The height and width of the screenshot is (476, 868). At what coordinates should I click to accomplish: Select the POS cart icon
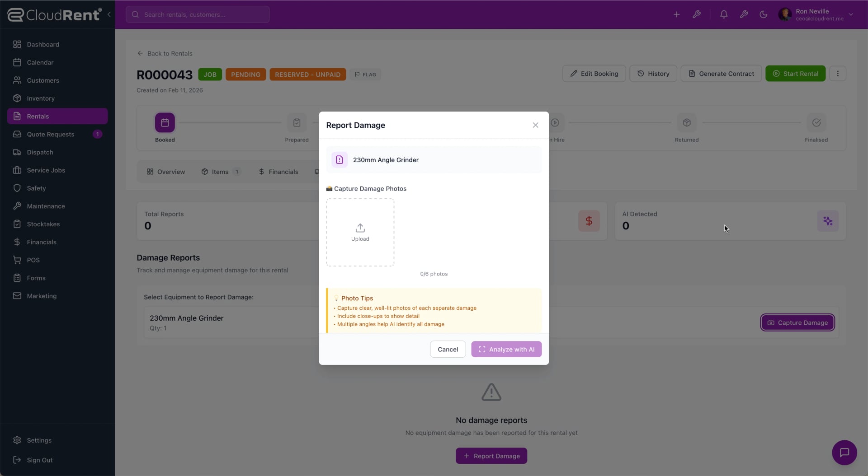pos(17,260)
